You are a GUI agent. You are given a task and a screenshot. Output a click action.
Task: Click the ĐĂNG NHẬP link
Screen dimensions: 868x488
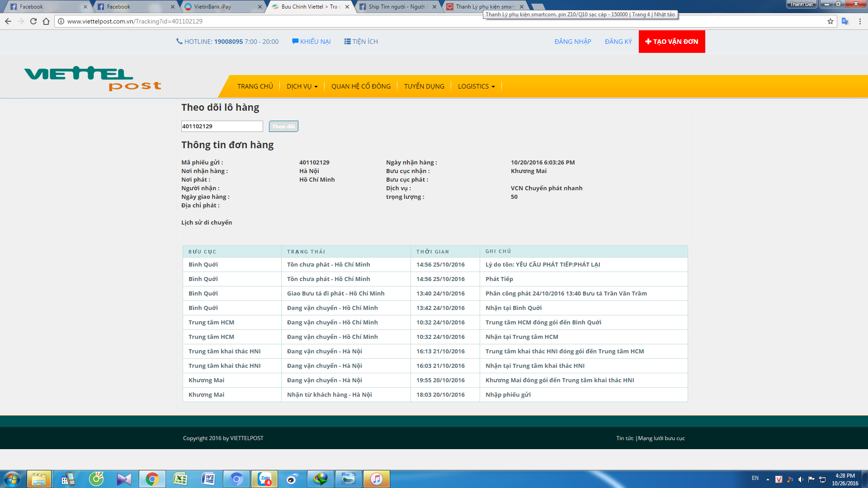(572, 42)
